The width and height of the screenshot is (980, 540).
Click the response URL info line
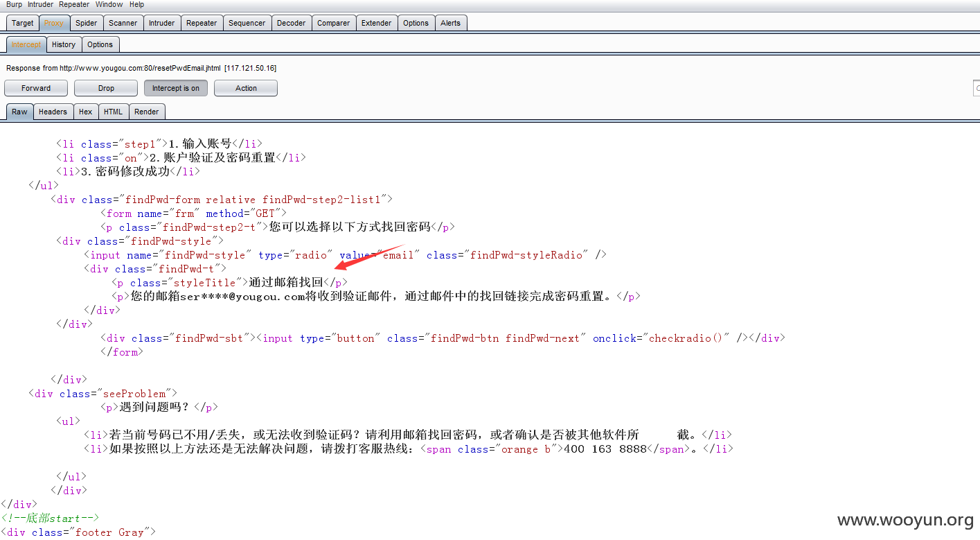(141, 68)
